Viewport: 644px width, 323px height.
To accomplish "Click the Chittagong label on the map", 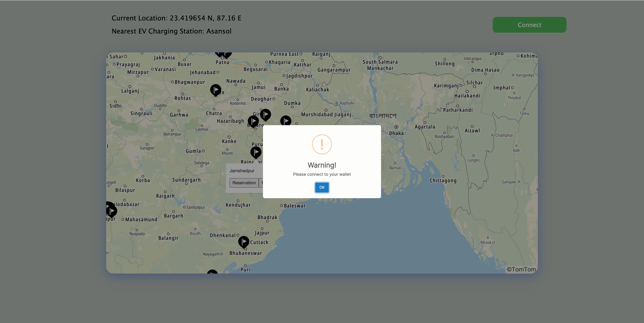I will (443, 181).
